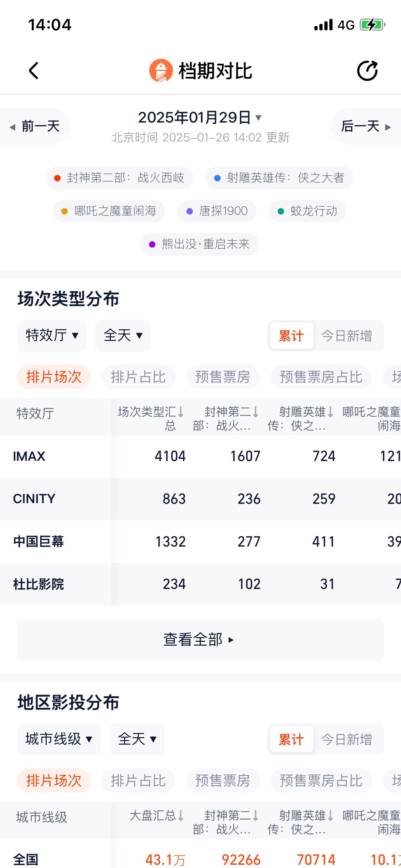This screenshot has height=868, width=401.
Task: Tap purple dot chip 熊出没·重启未来
Action: click(199, 244)
